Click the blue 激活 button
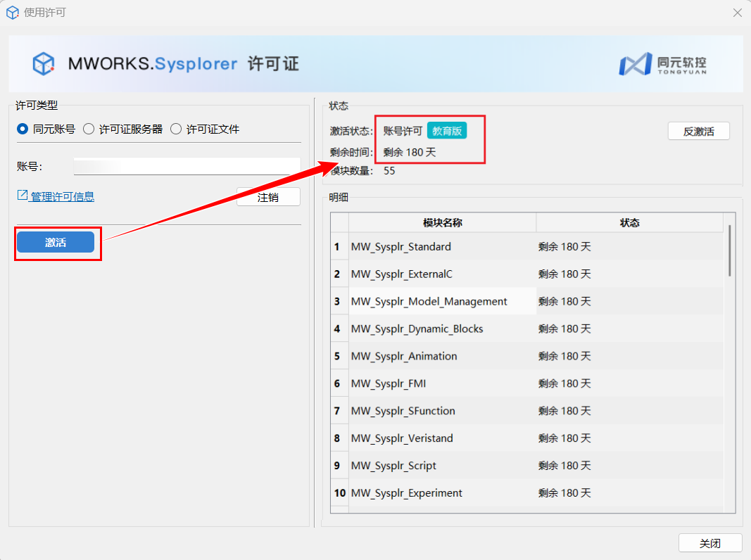 56,242
